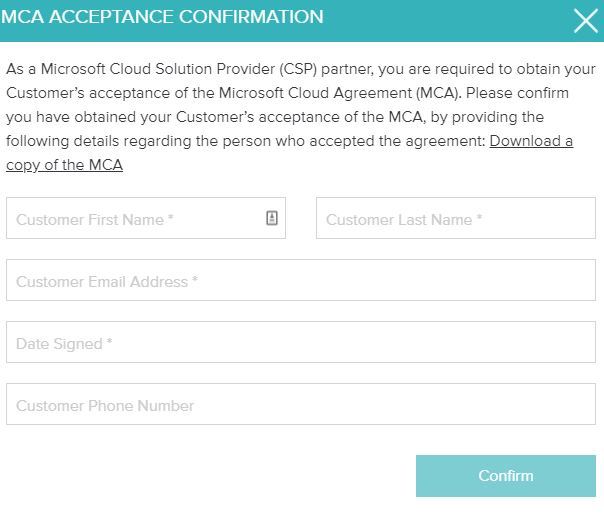Click the Customer Phone Number field
Screen dimensions: 604x517
[x=300, y=405]
